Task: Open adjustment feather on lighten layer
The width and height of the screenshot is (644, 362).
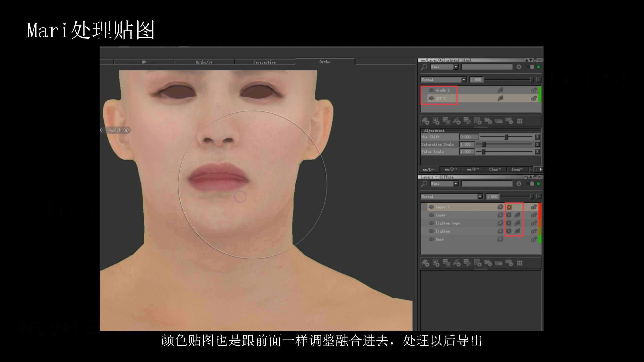Action: [517, 231]
